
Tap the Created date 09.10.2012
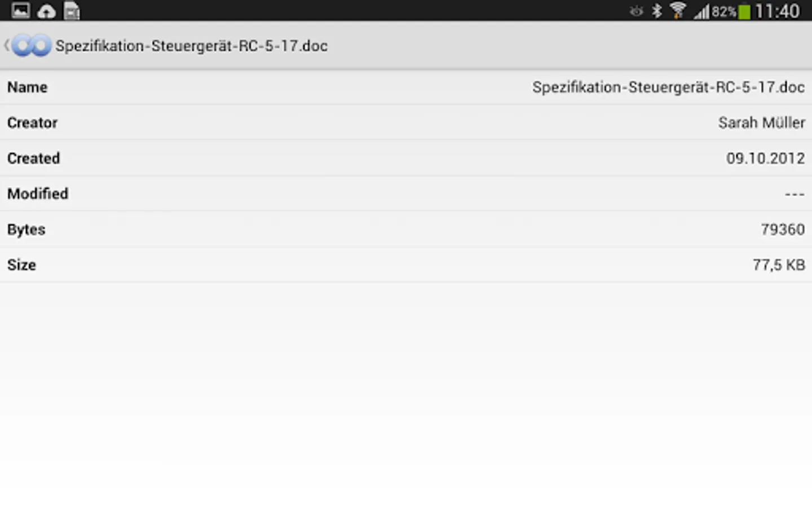pos(765,158)
